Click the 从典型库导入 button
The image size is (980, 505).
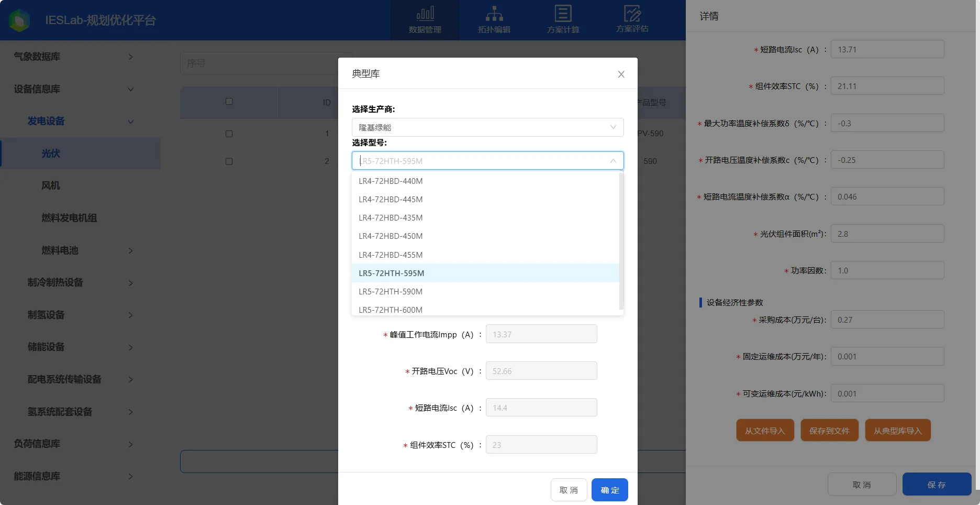[x=898, y=431]
